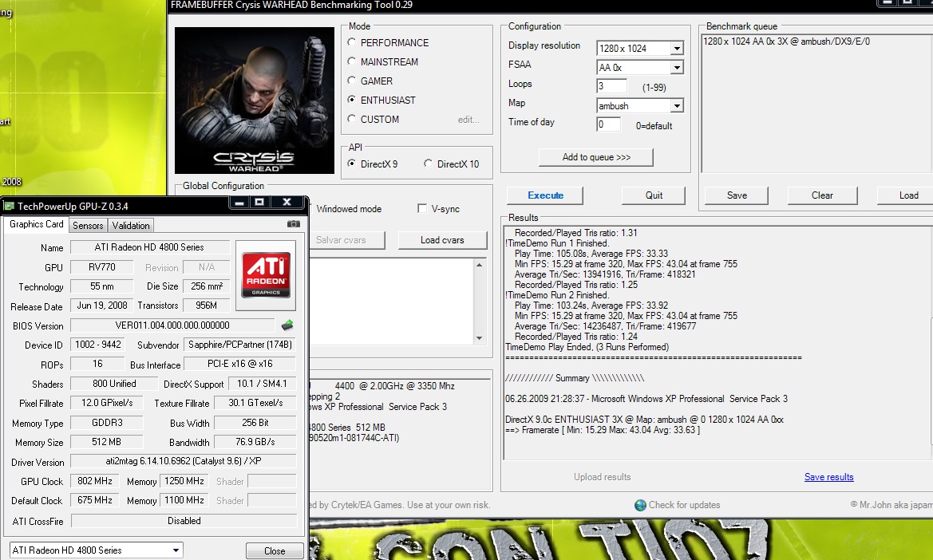The width and height of the screenshot is (933, 560).
Task: Click the TimeDemo Run 2 Finished line
Action: coord(558,295)
